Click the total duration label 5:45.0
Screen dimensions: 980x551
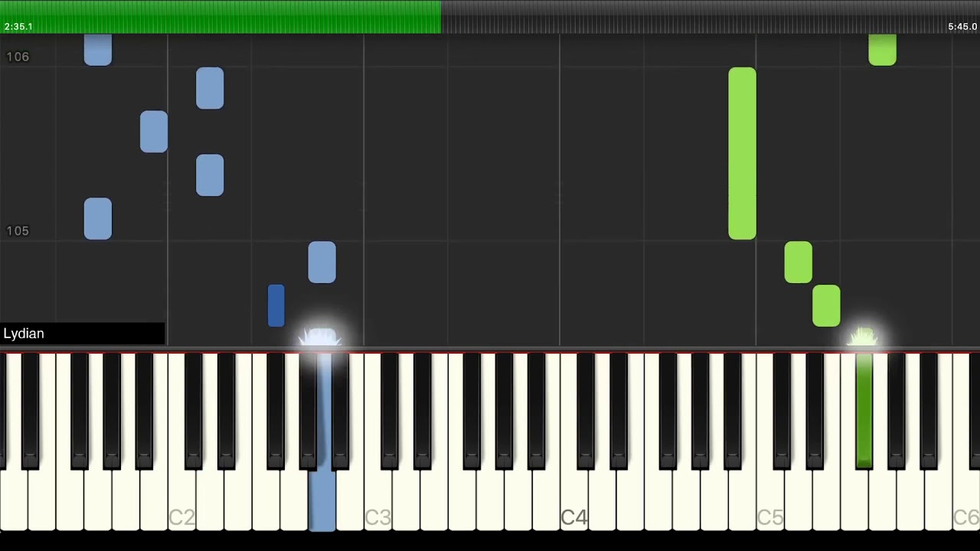pos(962,27)
